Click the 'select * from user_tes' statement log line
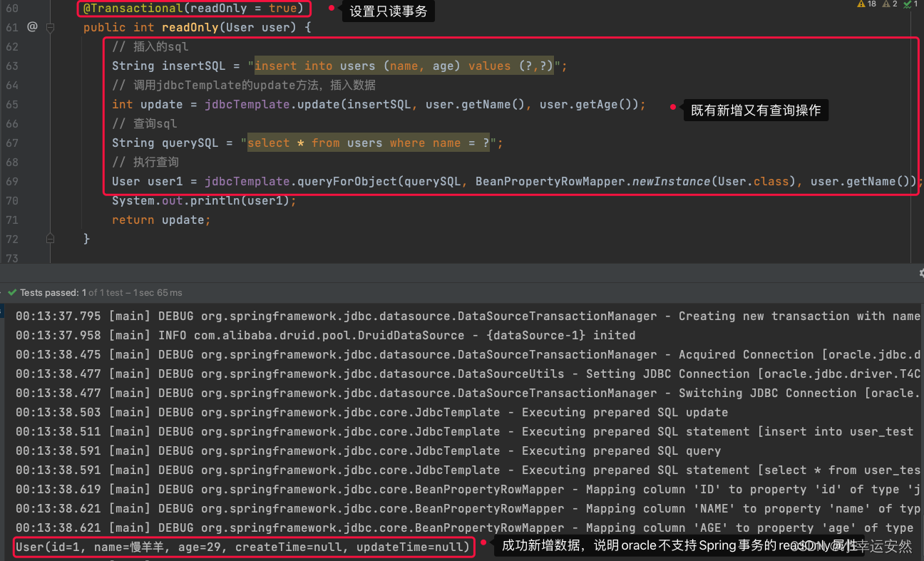This screenshot has width=924, height=561. [468, 470]
